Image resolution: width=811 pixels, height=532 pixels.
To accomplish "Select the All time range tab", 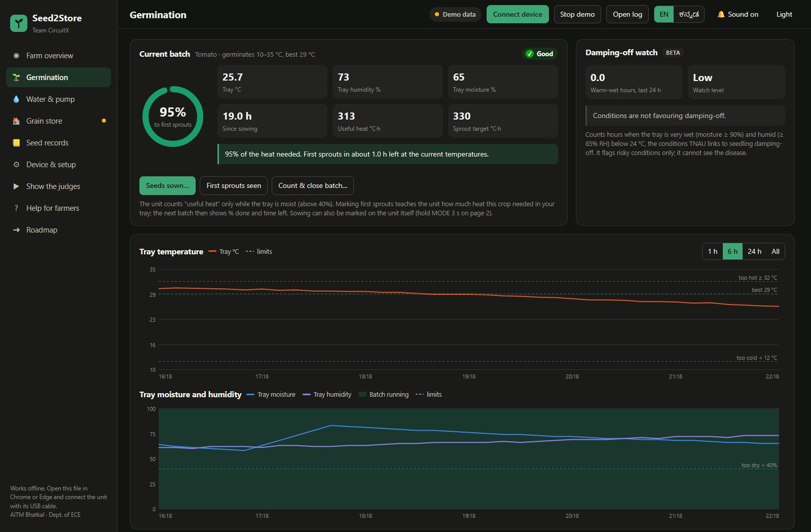I will coord(776,251).
